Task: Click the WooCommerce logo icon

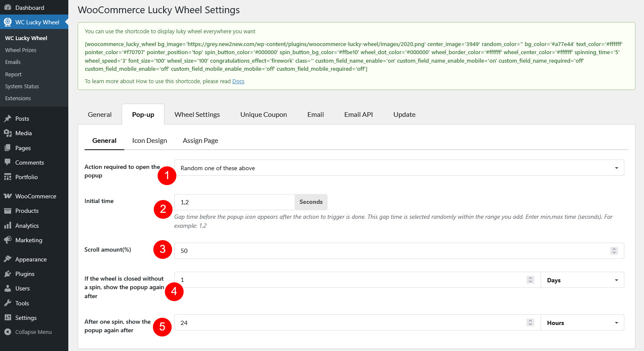Action: click(x=8, y=196)
